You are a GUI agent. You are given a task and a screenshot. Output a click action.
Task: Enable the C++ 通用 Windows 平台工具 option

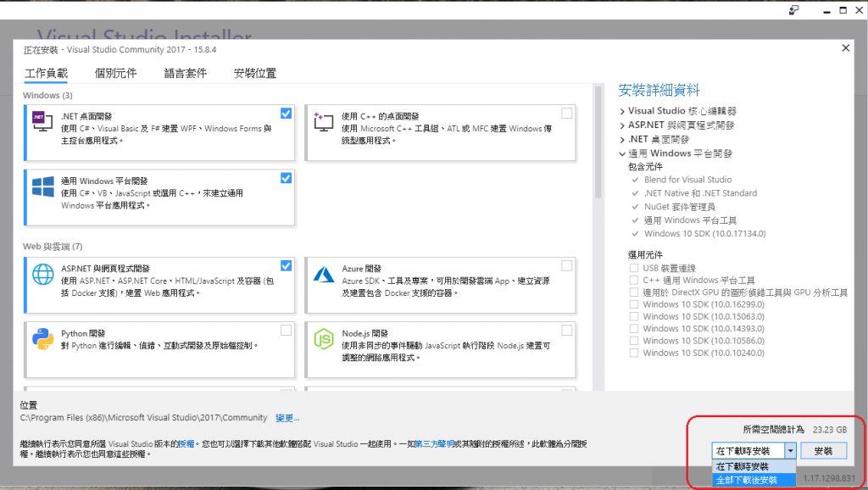[634, 280]
